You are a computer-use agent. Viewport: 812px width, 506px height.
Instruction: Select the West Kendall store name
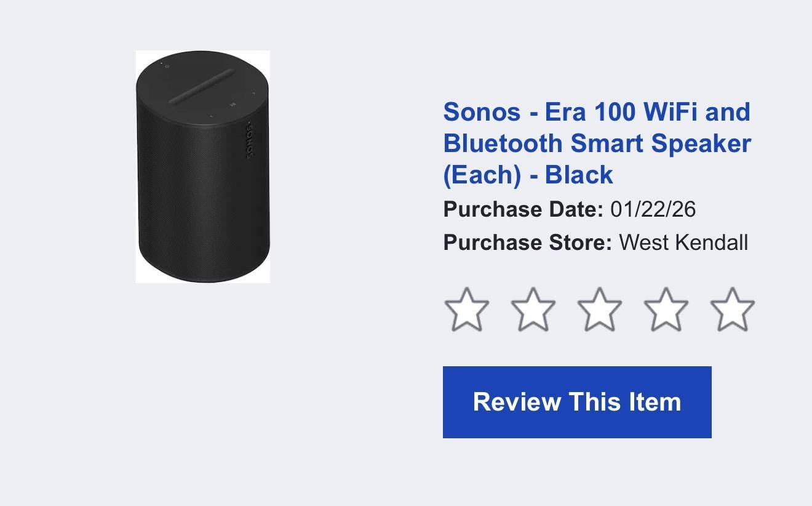(x=683, y=243)
